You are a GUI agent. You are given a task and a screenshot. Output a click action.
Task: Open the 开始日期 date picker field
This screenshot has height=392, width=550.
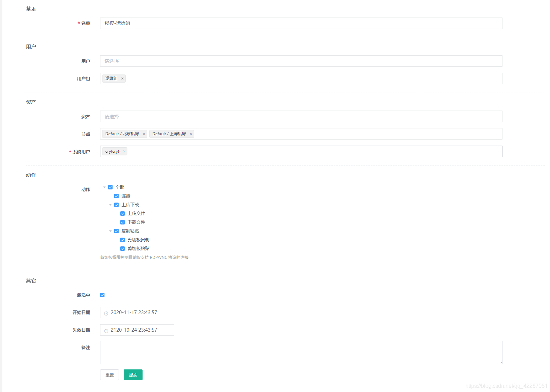[x=137, y=312]
